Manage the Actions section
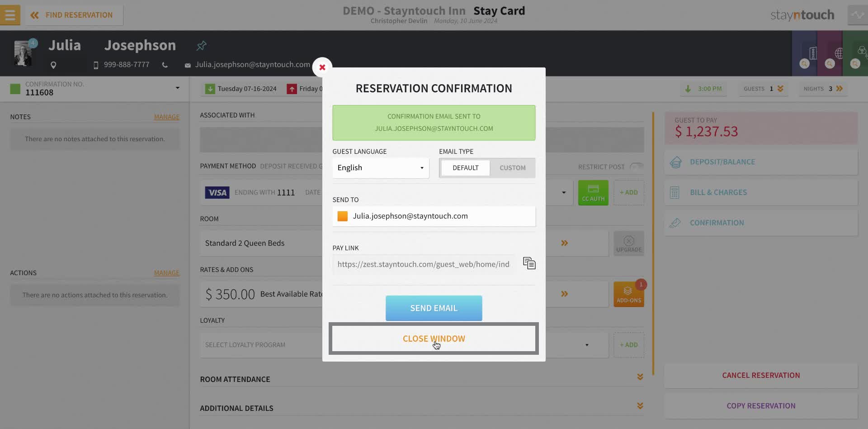This screenshot has height=429, width=868. point(167,273)
